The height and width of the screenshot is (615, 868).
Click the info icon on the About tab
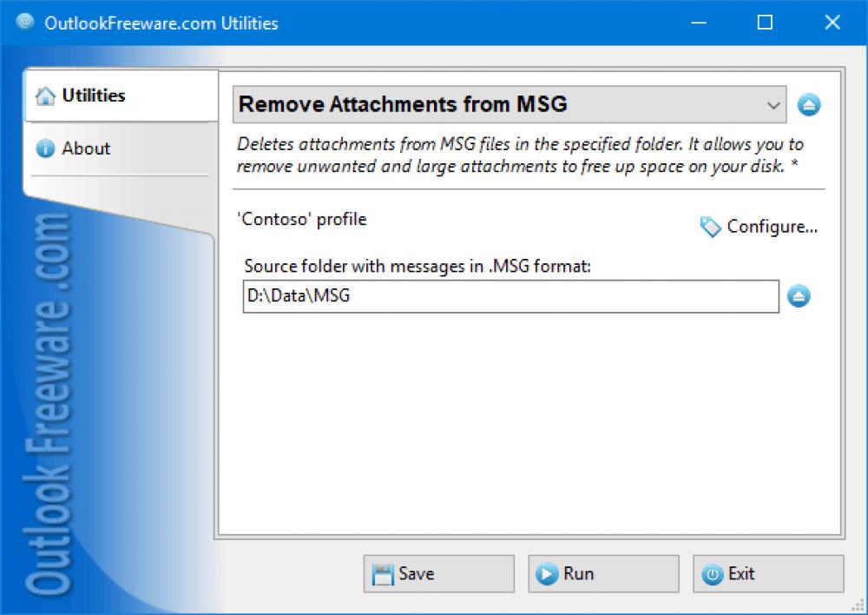[45, 149]
